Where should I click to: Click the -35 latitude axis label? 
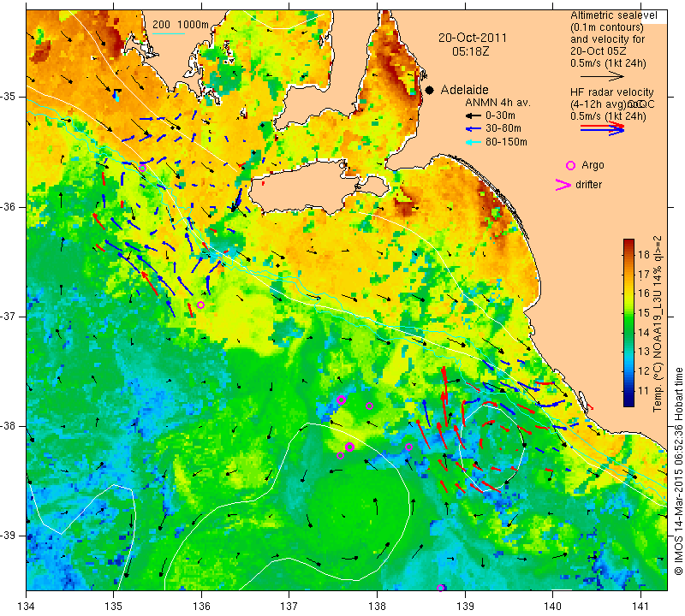[9, 97]
